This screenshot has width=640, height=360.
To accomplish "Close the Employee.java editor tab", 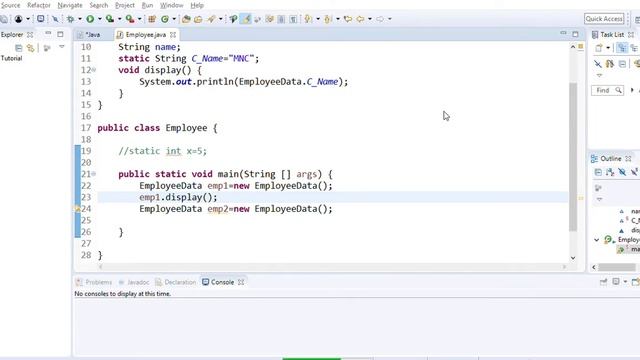I will coord(173,35).
